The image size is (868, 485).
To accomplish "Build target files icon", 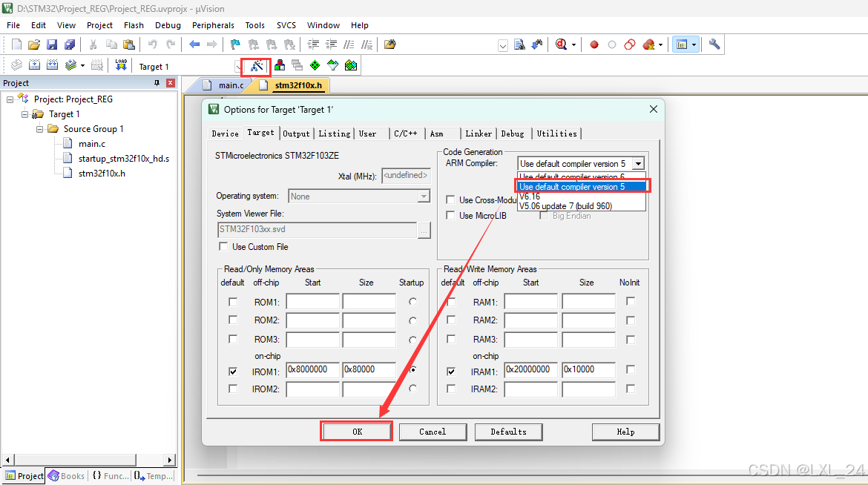I will pos(34,65).
